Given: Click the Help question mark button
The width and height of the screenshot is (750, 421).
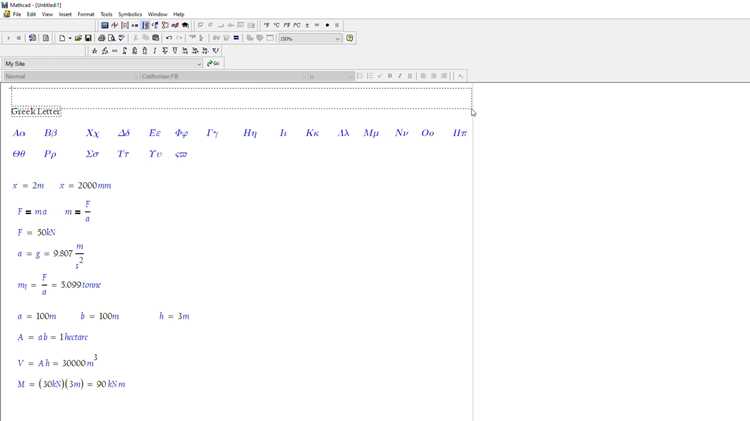Looking at the screenshot, I should (350, 38).
